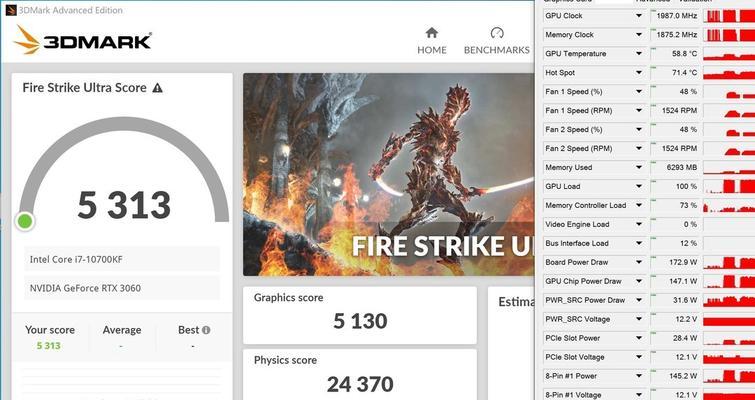Open the PWR_SRC Voltage dropdown
Image resolution: width=755 pixels, height=400 pixels.
coord(639,319)
